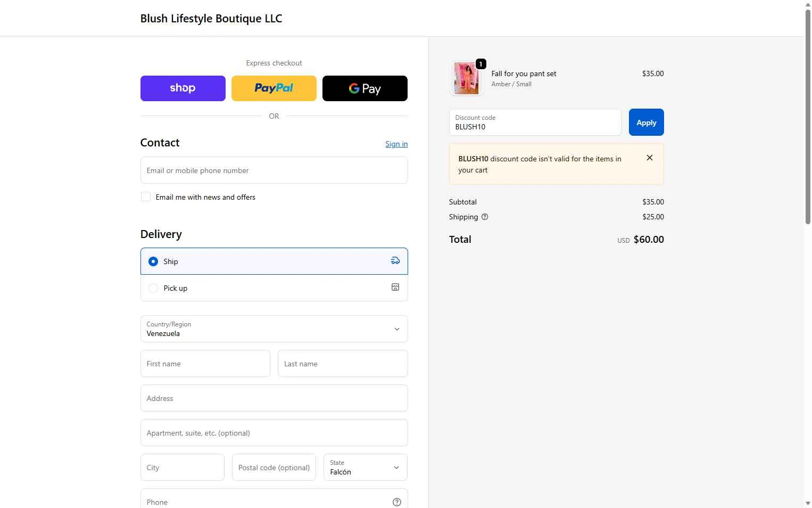Open the Sign in link
The image size is (812, 508).
pyautogui.click(x=396, y=144)
